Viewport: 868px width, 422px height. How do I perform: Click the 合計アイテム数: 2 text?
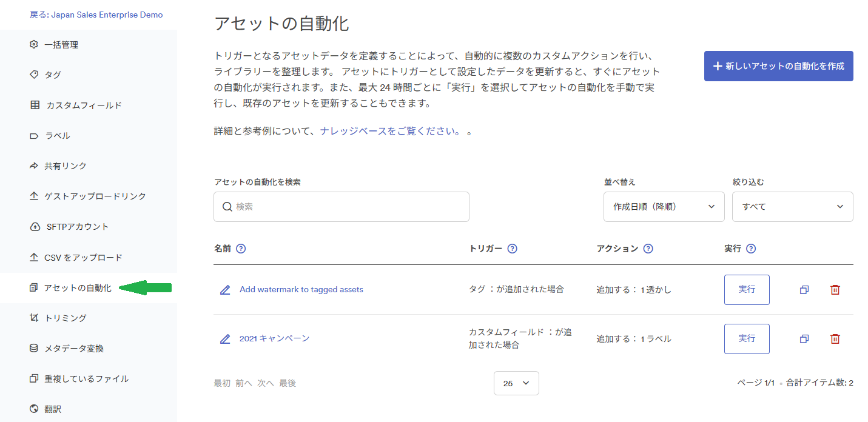coord(819,383)
